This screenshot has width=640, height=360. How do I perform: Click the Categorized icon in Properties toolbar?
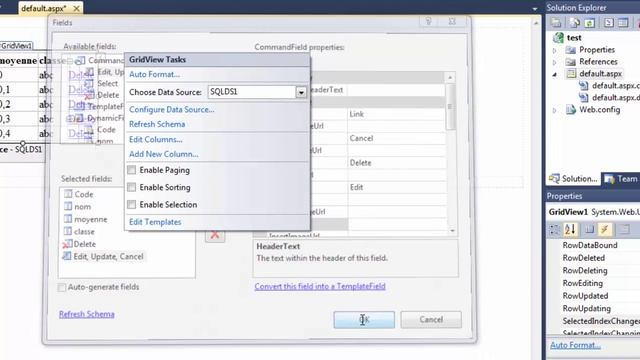point(555,230)
